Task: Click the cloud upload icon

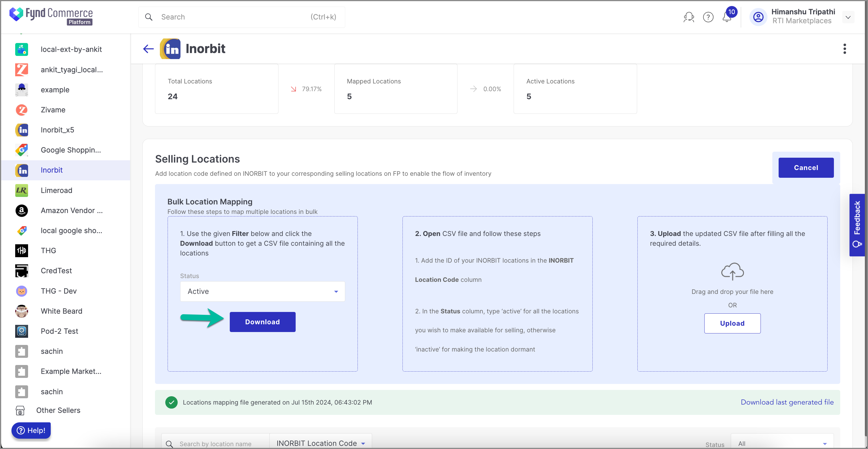Action: pyautogui.click(x=732, y=272)
